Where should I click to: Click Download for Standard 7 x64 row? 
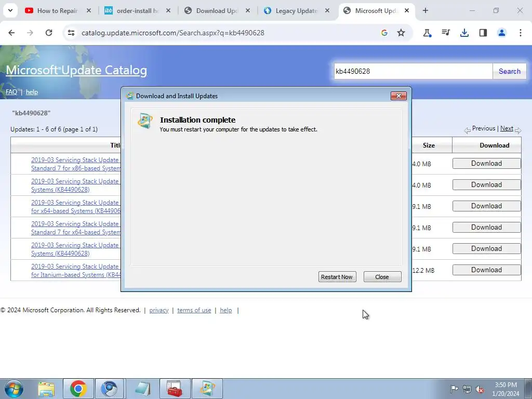[x=486, y=228]
